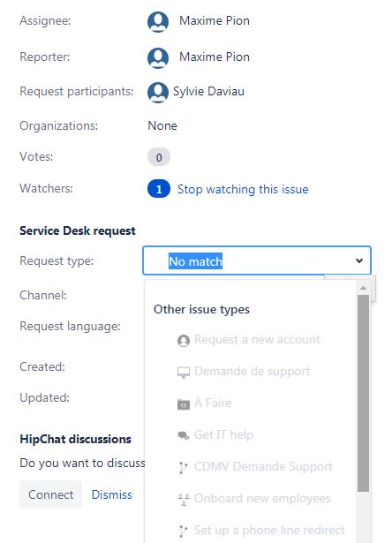Click Organizations value 'None'
Image resolution: width=392 pixels, height=543 pixels.
162,125
